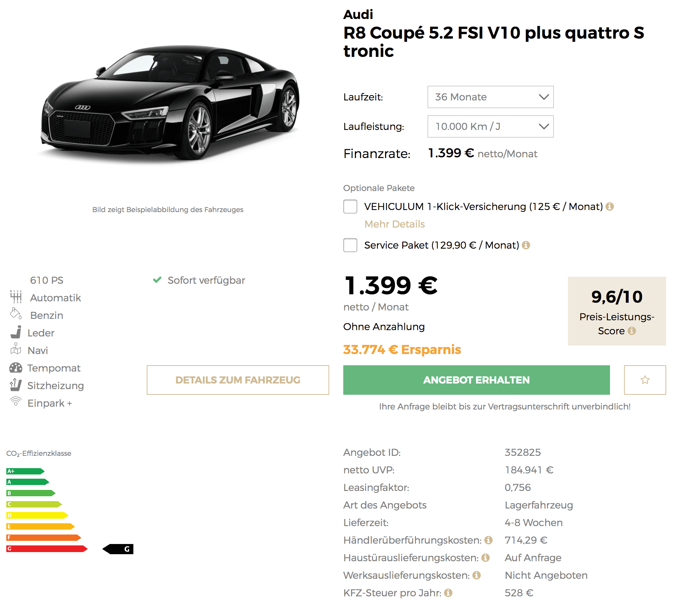Open info icon beside Service Paket

(x=526, y=245)
